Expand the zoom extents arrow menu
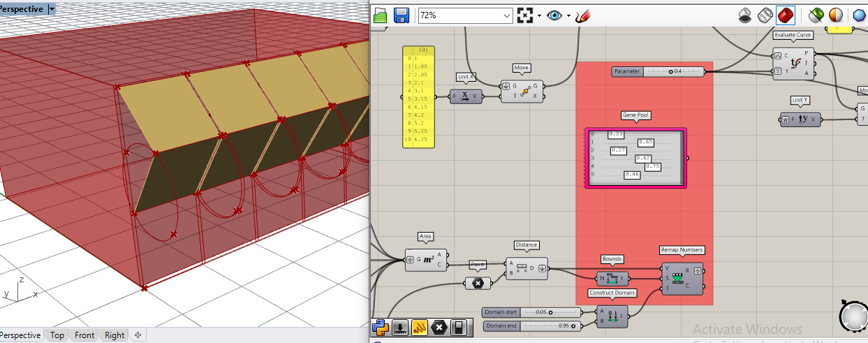The height and width of the screenshot is (343, 868). [538, 16]
